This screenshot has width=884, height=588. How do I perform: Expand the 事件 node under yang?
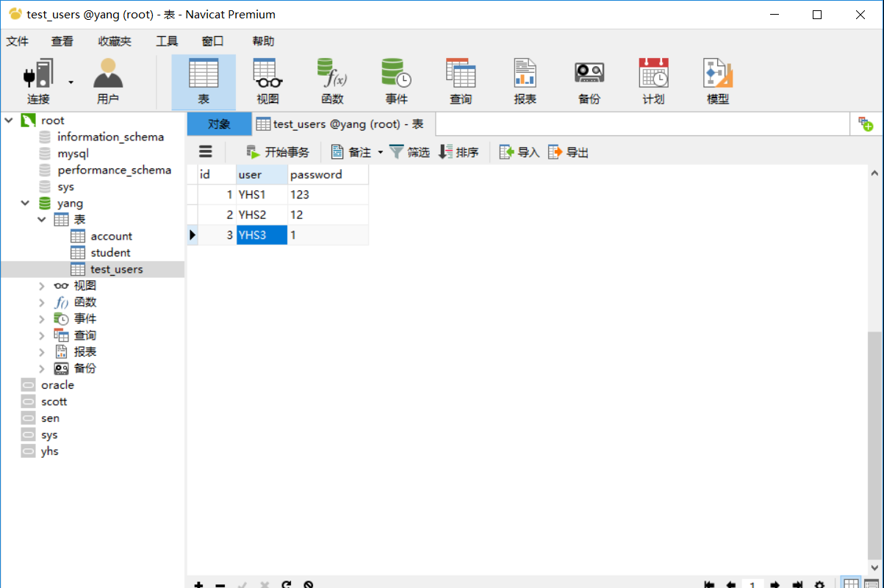42,318
